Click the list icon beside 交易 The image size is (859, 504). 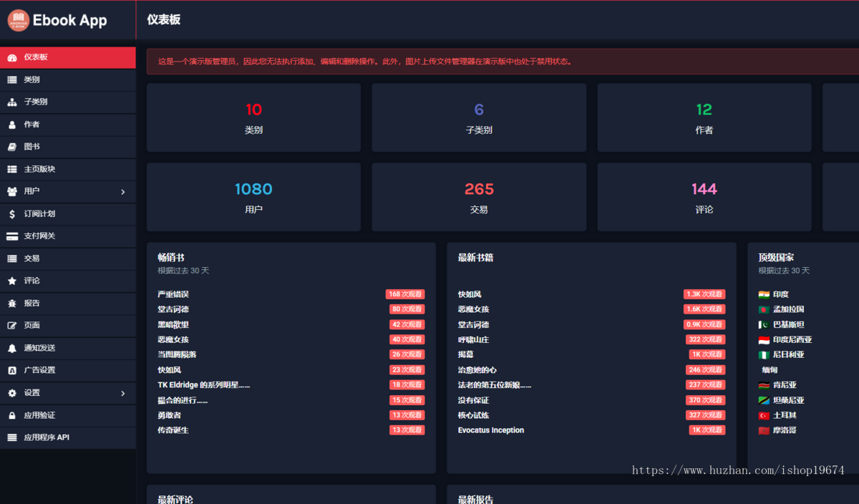(11, 258)
